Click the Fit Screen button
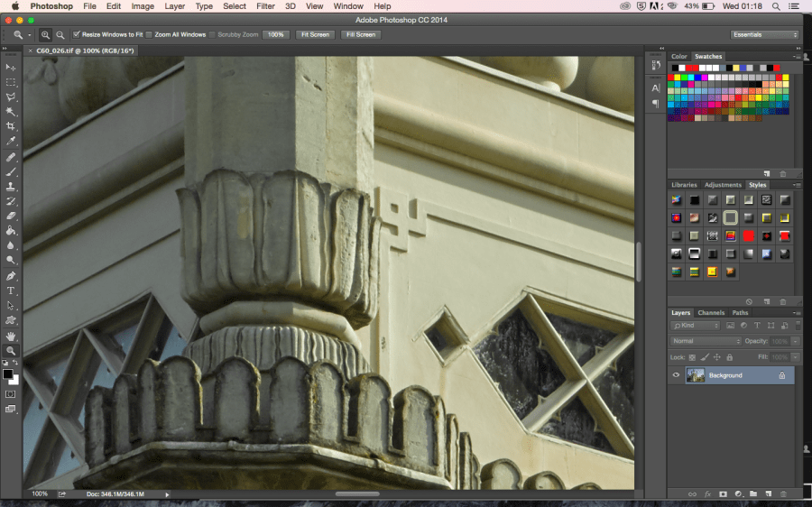 pos(315,34)
